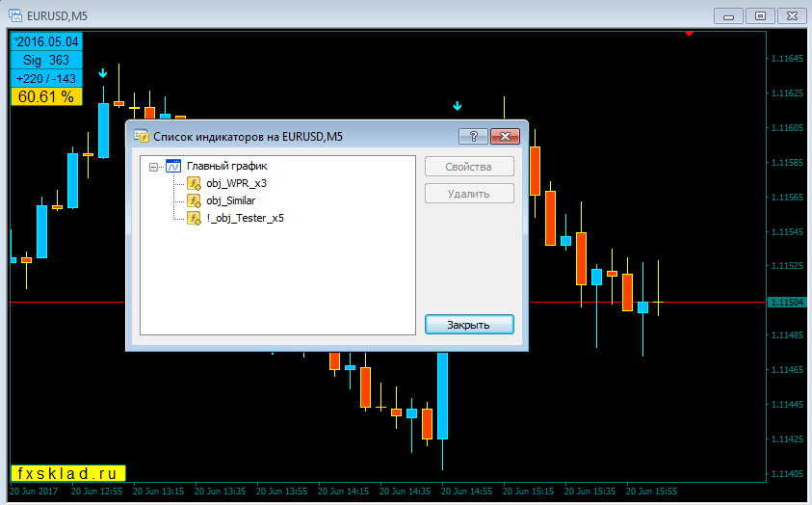Click the red chart shift triangle marker
This screenshot has width=812, height=505.
(689, 34)
